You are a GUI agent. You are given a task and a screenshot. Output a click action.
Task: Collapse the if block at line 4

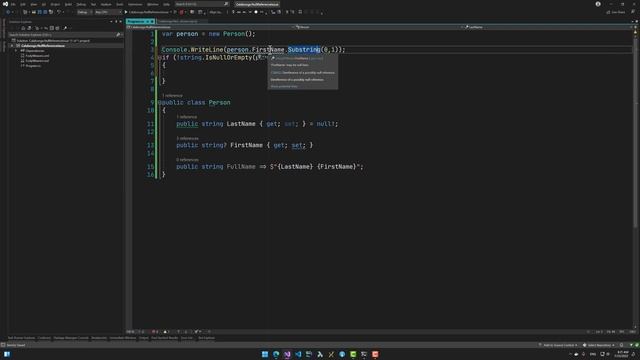click(160, 58)
